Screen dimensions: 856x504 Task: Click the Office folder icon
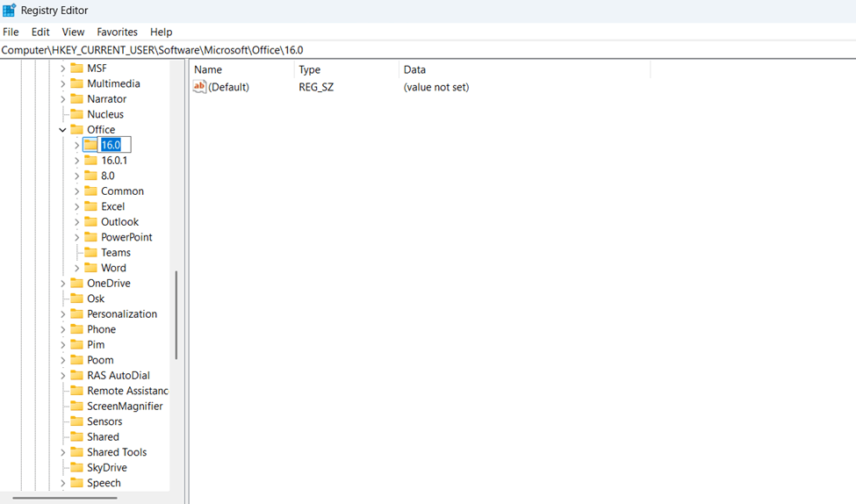click(77, 129)
